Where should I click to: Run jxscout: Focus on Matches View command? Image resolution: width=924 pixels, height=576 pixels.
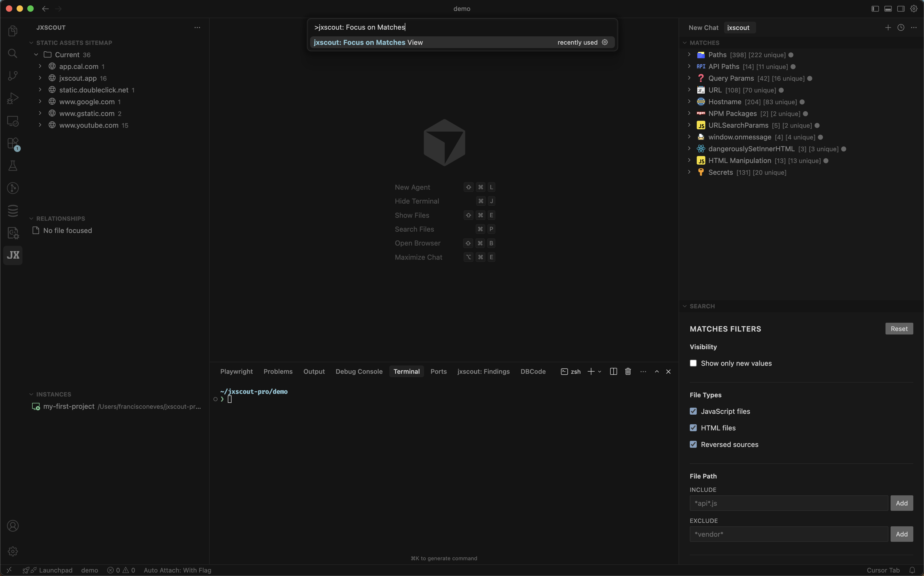(x=462, y=42)
